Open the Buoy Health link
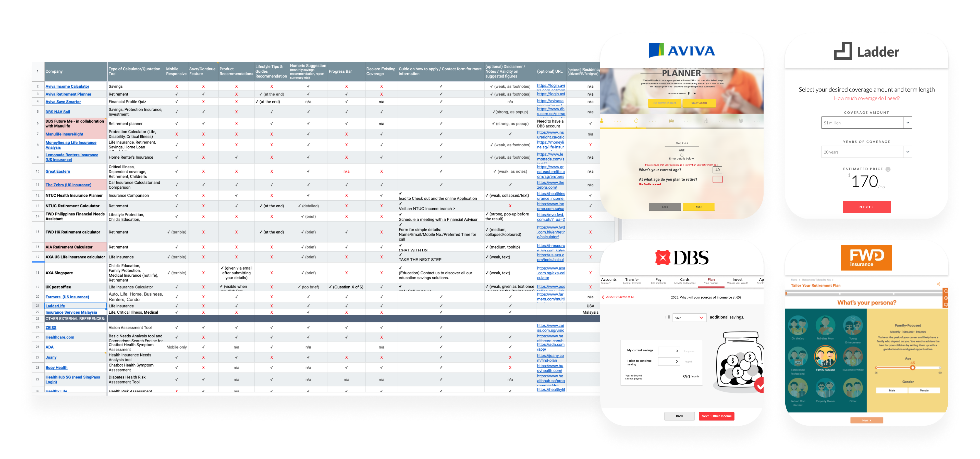 [56, 367]
